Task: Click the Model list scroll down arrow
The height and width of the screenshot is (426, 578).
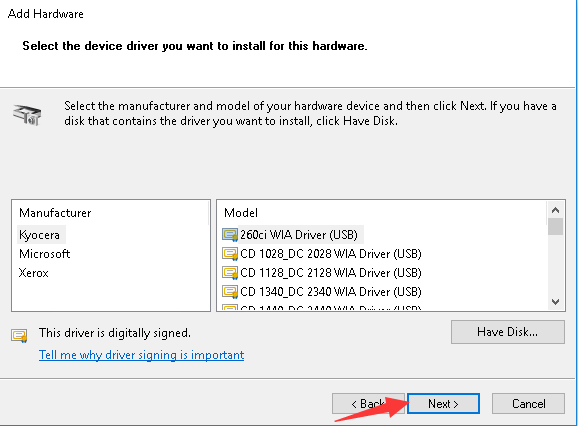Action: click(556, 302)
